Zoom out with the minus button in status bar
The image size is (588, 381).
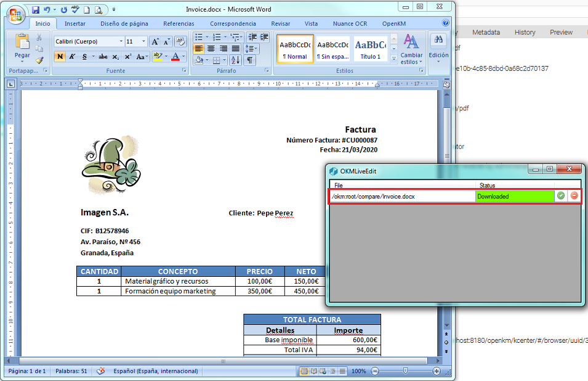pos(375,371)
